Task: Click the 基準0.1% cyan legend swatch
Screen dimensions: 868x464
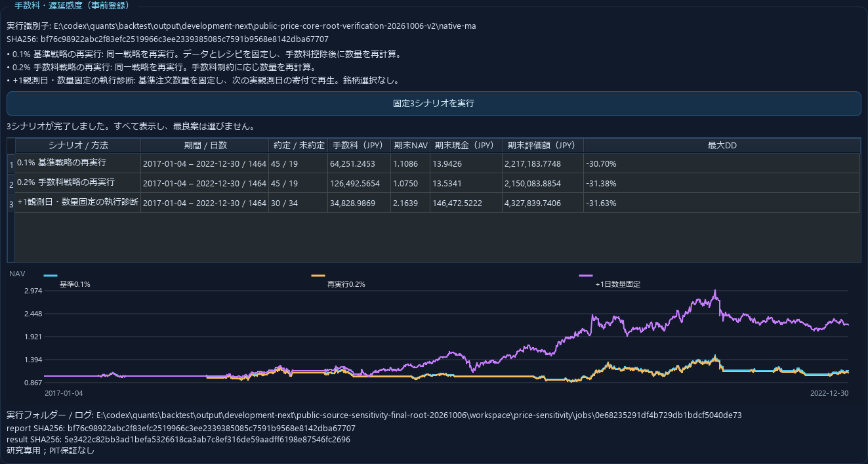Action: [x=51, y=276]
